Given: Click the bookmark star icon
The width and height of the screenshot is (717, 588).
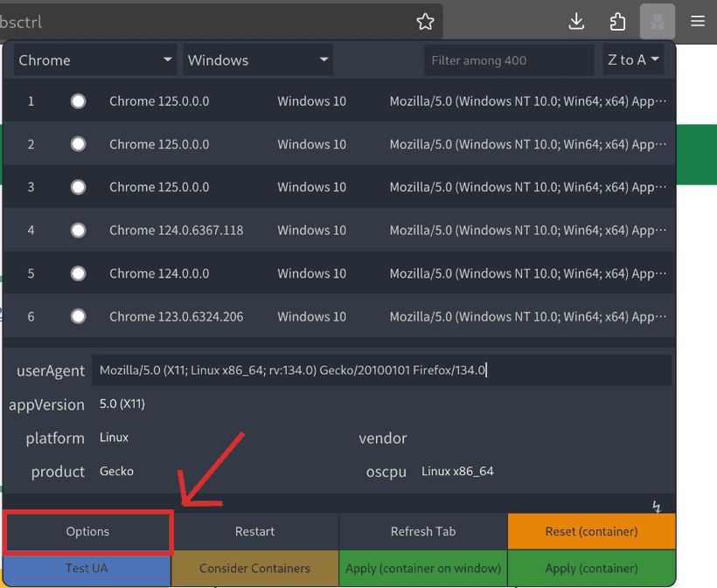Looking at the screenshot, I should click(425, 21).
